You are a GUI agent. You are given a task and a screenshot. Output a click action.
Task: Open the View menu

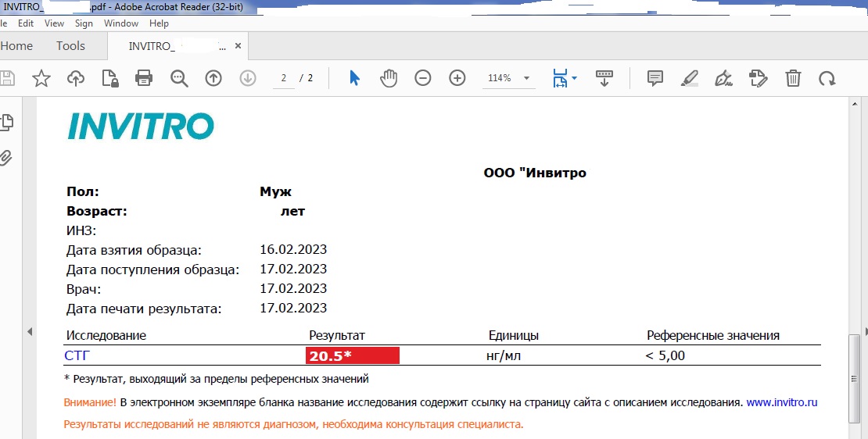point(54,23)
